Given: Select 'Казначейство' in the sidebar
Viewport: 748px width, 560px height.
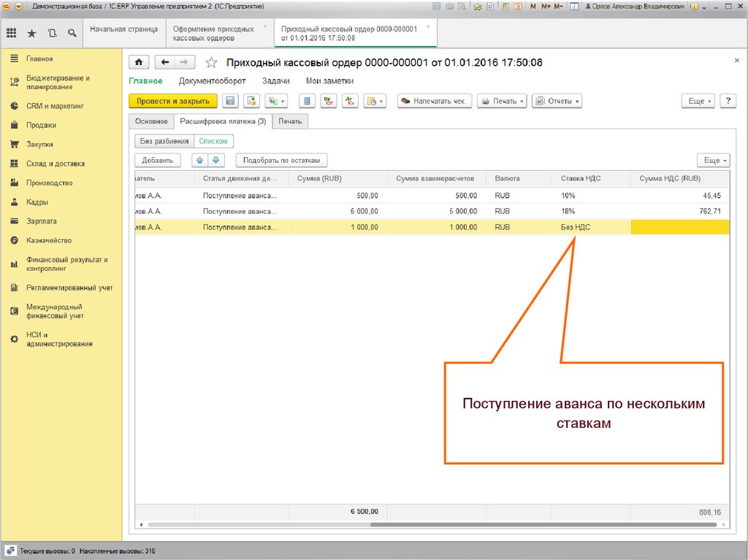Looking at the screenshot, I should pos(49,240).
